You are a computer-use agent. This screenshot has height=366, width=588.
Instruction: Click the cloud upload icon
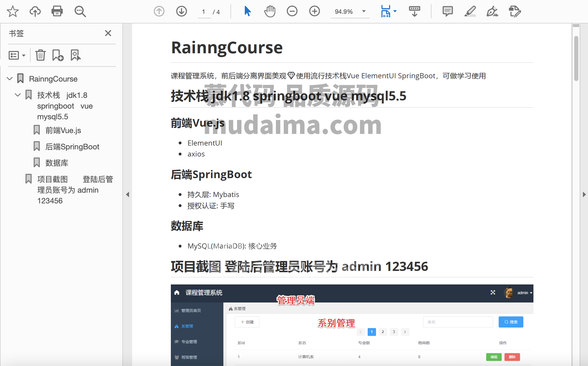[x=35, y=11]
